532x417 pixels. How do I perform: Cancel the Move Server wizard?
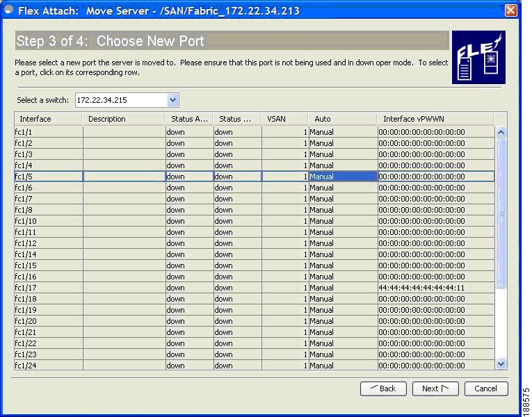tap(486, 389)
